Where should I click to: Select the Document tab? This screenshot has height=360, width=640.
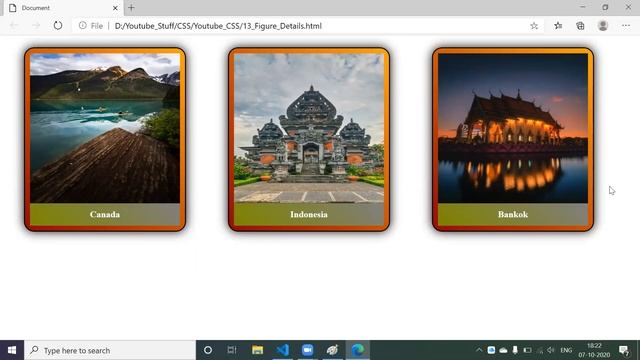62,8
